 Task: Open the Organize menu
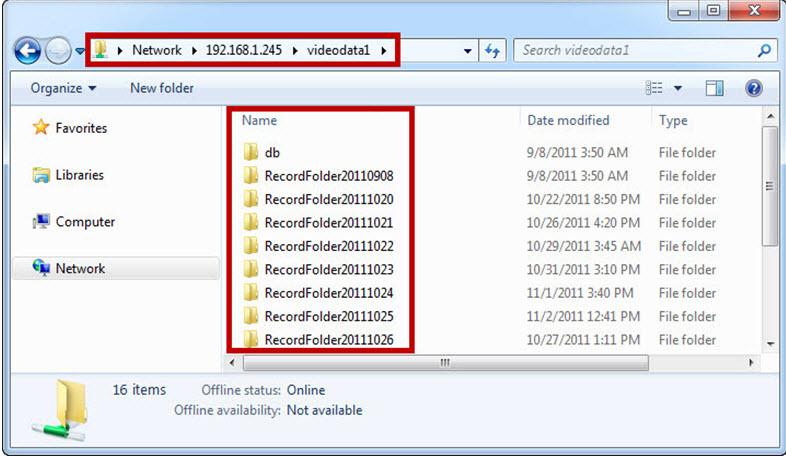pos(63,88)
